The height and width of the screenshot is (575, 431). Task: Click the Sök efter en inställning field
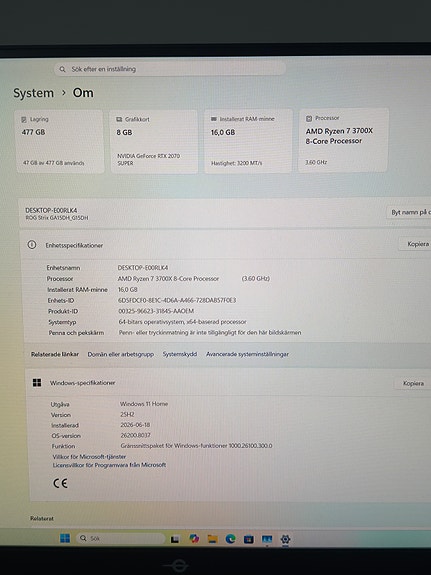coord(170,69)
